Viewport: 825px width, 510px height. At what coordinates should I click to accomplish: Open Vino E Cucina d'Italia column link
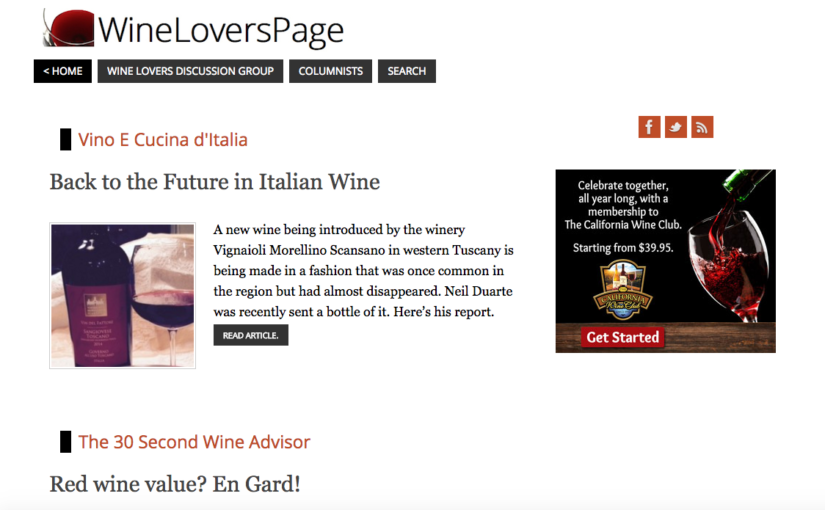(163, 139)
